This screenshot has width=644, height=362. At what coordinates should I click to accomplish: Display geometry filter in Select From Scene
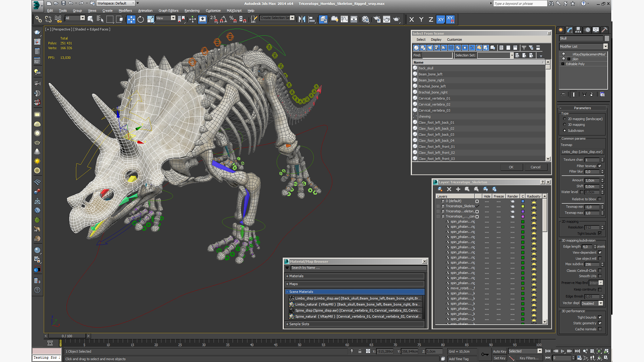coord(416,48)
